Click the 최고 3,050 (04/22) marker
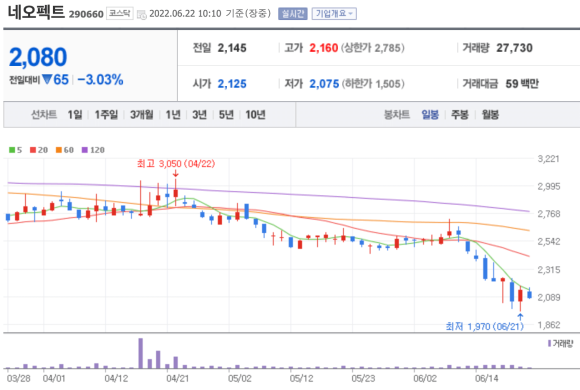This screenshot has width=580, height=390. pyautogui.click(x=176, y=164)
